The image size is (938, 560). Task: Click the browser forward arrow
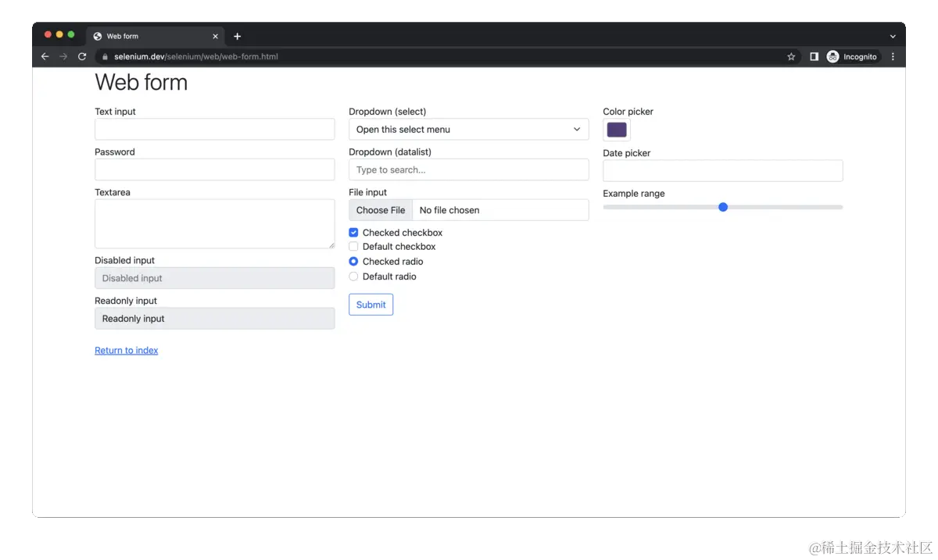63,56
